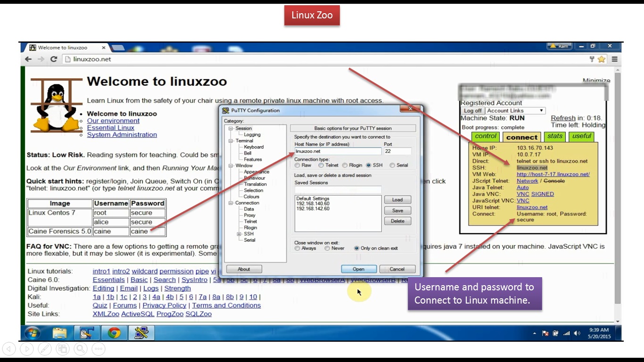Choose Only on clean exit

click(x=356, y=248)
